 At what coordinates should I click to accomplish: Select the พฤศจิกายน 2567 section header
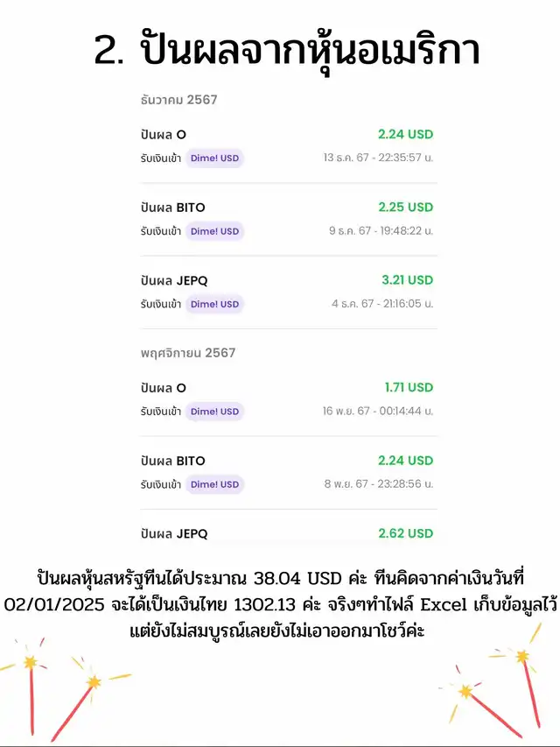(187, 353)
